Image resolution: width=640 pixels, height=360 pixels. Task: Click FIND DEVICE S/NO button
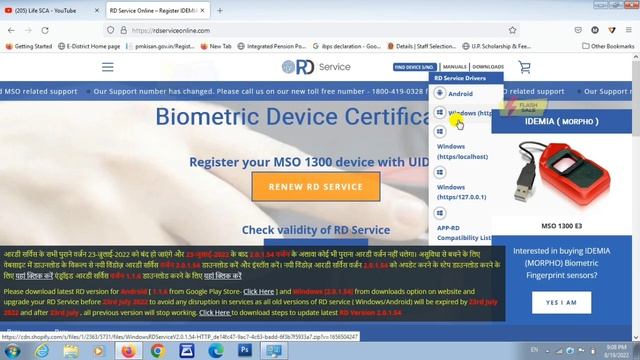click(415, 67)
